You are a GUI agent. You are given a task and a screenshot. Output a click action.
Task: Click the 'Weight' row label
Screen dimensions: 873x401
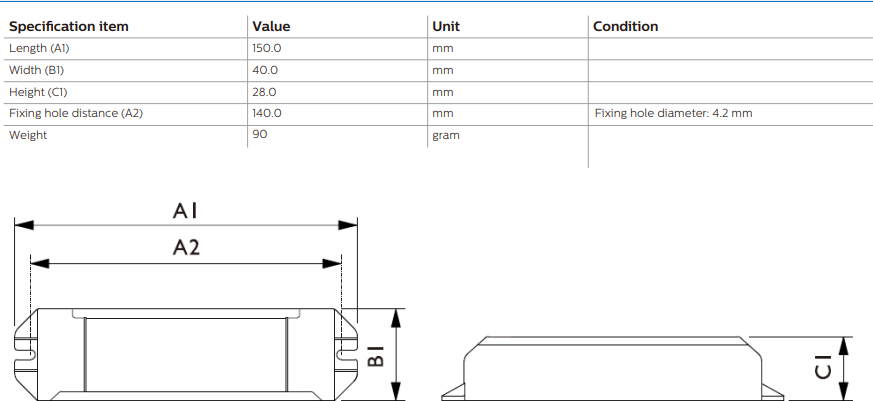coord(28,135)
